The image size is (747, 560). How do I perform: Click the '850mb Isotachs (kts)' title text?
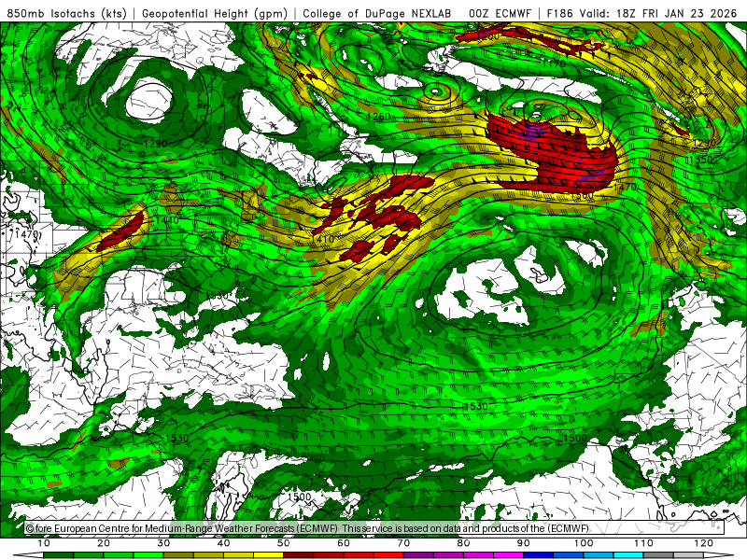66,13
